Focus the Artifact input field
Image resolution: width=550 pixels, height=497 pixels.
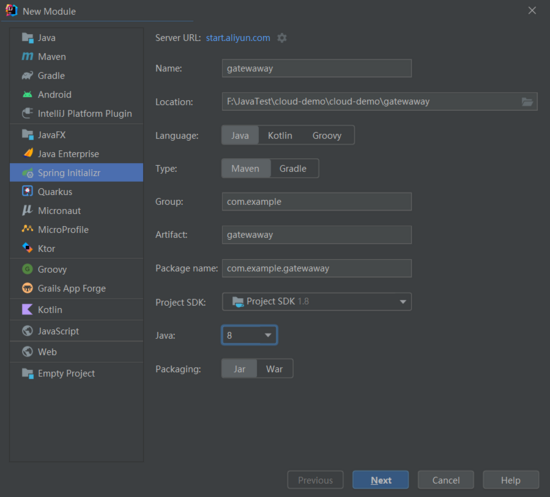point(317,235)
